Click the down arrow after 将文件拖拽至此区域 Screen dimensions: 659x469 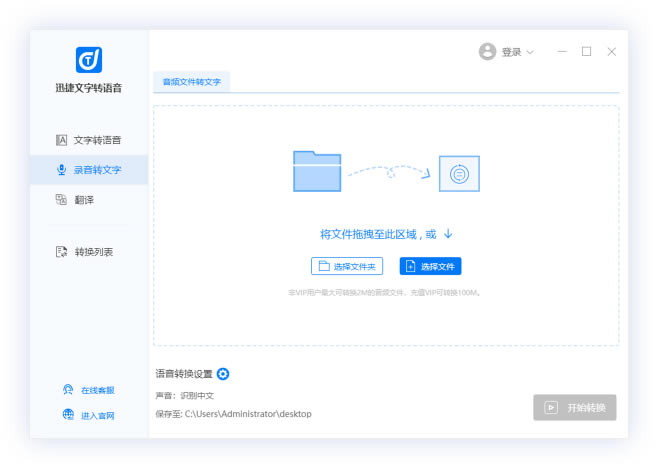448,234
